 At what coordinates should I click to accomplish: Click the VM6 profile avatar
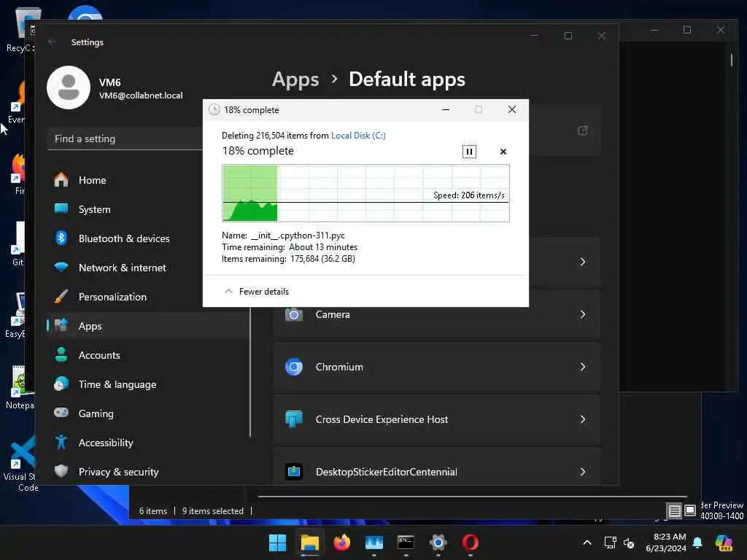(69, 87)
